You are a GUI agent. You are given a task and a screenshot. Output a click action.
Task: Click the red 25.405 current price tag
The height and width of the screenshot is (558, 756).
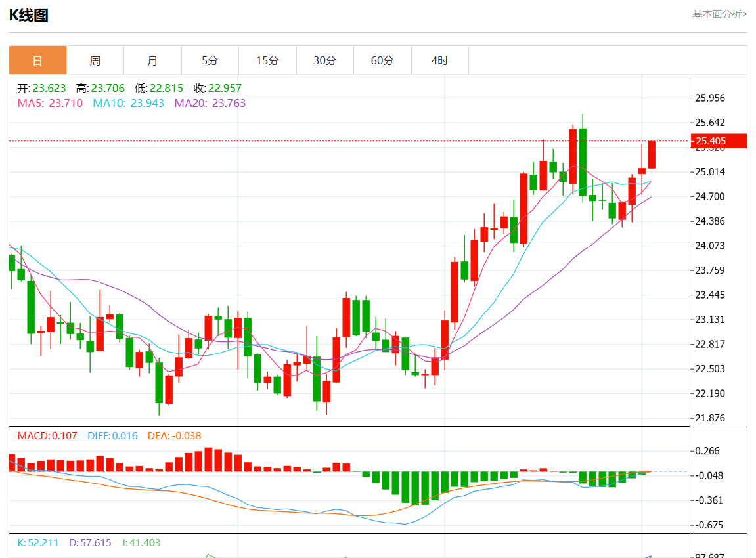click(x=719, y=141)
